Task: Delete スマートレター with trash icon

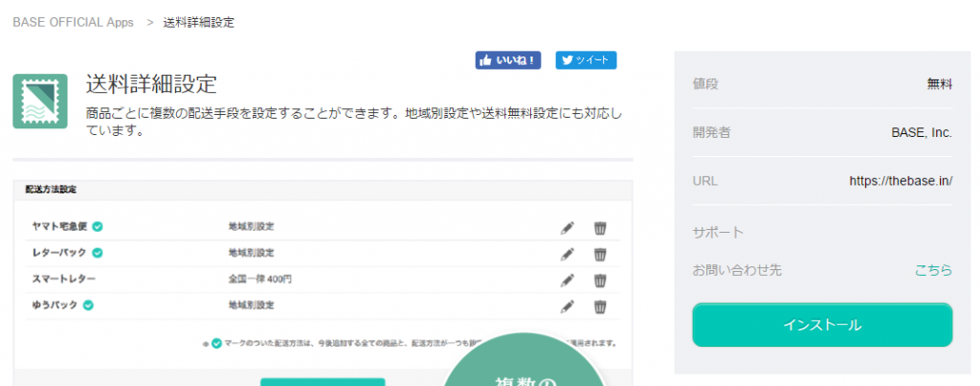Action: pos(600,281)
